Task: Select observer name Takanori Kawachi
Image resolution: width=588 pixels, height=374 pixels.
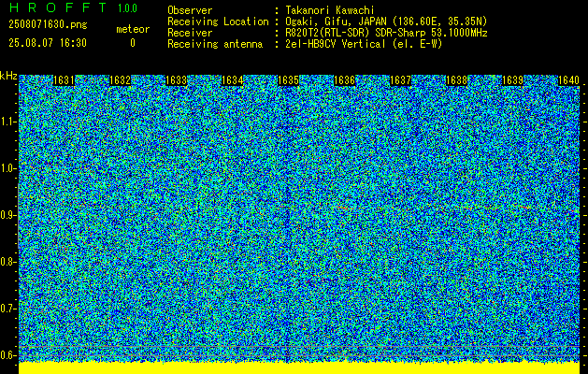Action: click(330, 10)
